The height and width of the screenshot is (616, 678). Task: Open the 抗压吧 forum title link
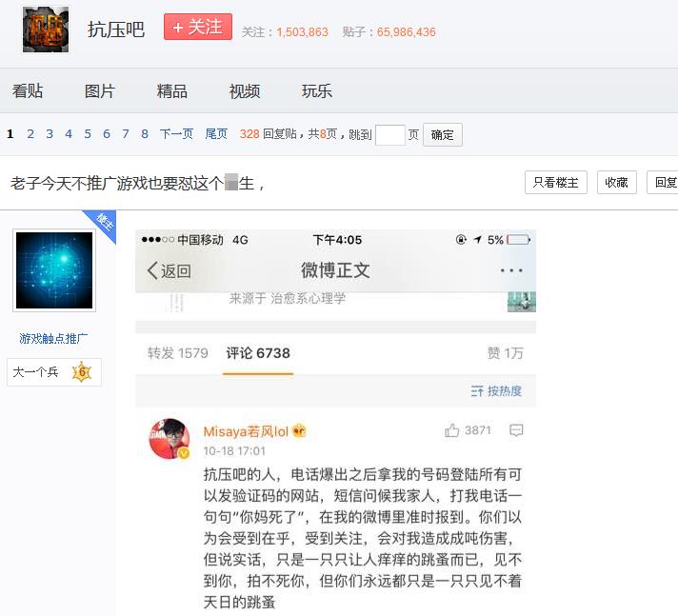click(x=116, y=30)
